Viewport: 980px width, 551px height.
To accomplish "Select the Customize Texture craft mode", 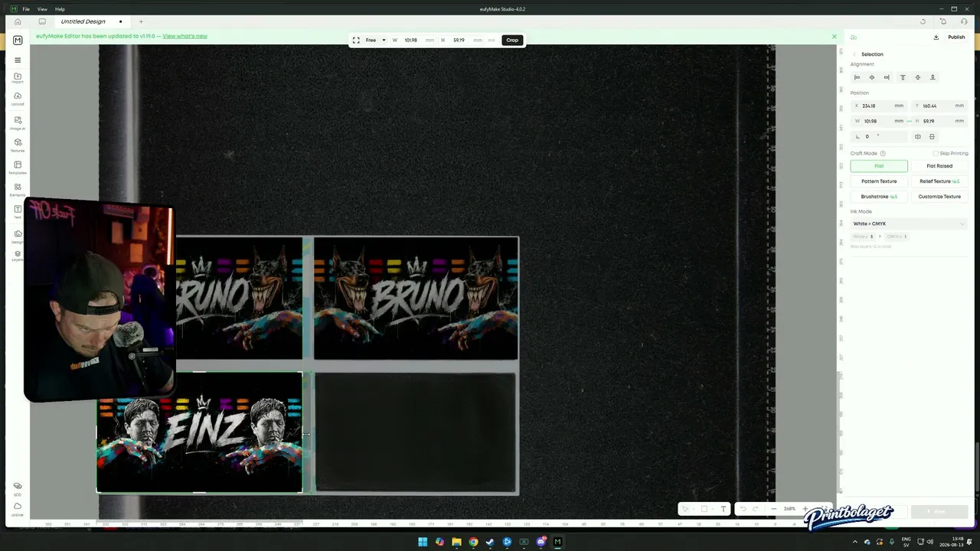I will [939, 197].
